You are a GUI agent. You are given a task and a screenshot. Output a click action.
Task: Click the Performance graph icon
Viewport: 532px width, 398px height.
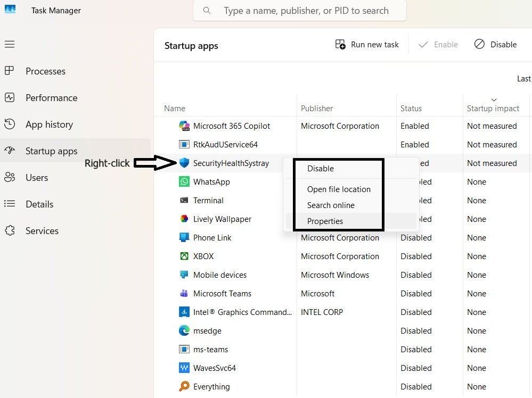tap(10, 97)
